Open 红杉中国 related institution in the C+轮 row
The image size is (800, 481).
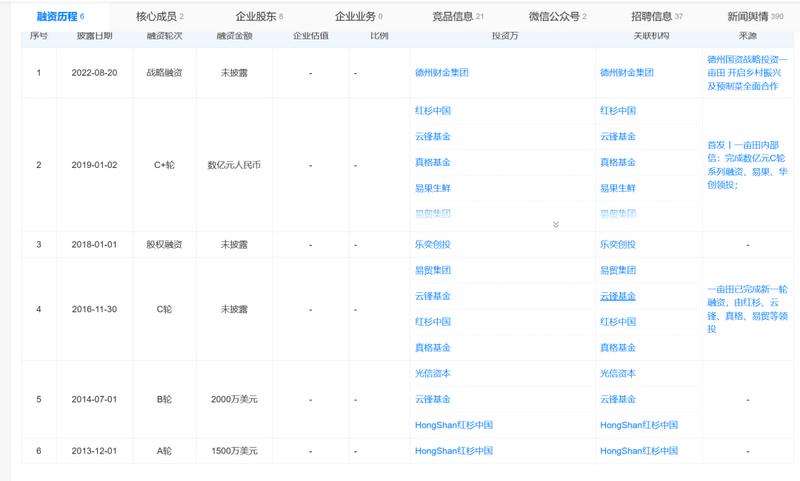pyautogui.click(x=618, y=111)
